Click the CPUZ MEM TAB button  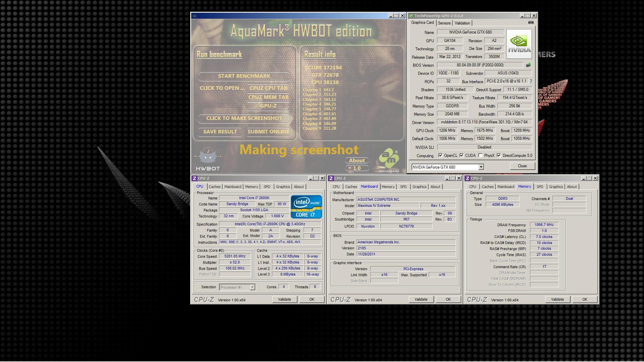[268, 97]
